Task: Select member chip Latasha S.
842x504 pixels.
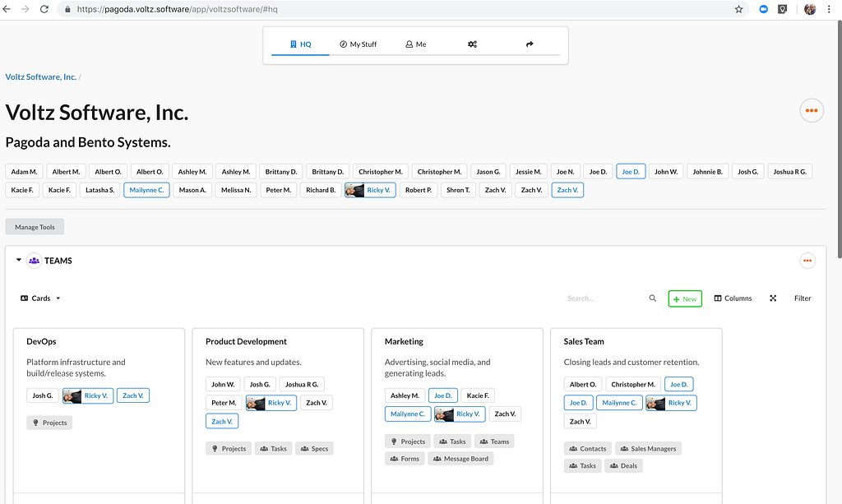Action: coord(99,190)
